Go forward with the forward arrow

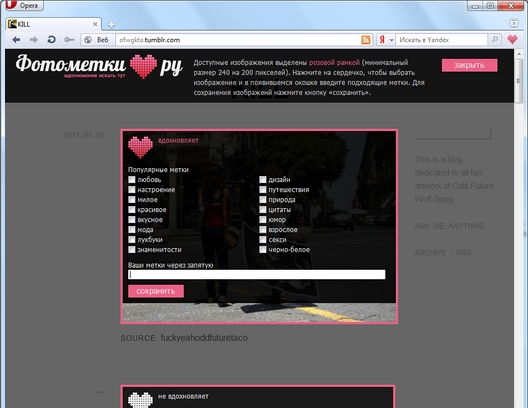pos(33,40)
